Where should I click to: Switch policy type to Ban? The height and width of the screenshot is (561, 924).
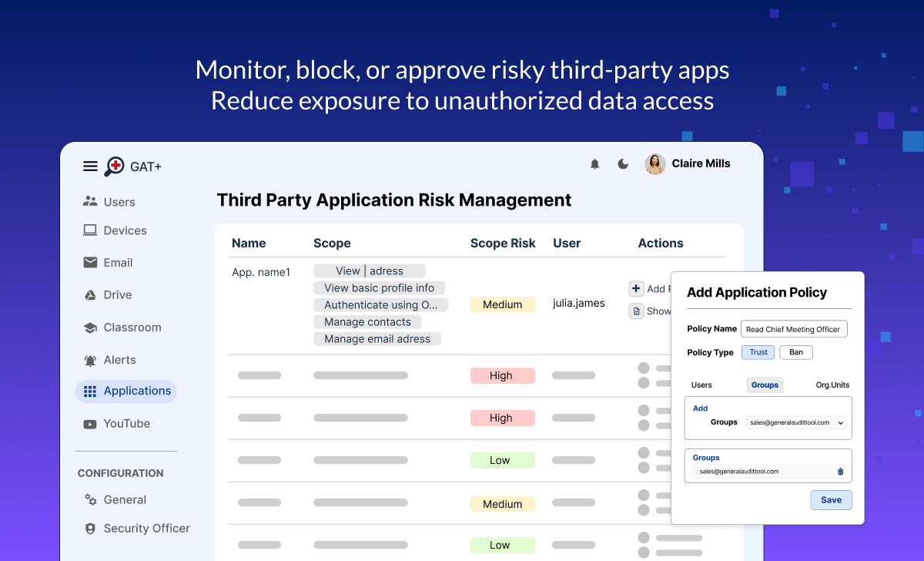pos(795,351)
